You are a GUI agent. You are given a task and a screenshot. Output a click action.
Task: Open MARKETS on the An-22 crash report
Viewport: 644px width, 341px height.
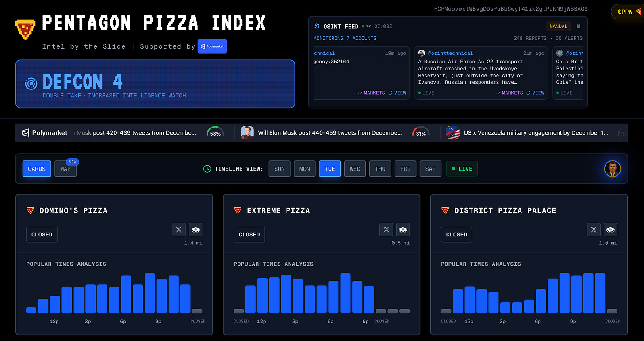[x=510, y=93]
